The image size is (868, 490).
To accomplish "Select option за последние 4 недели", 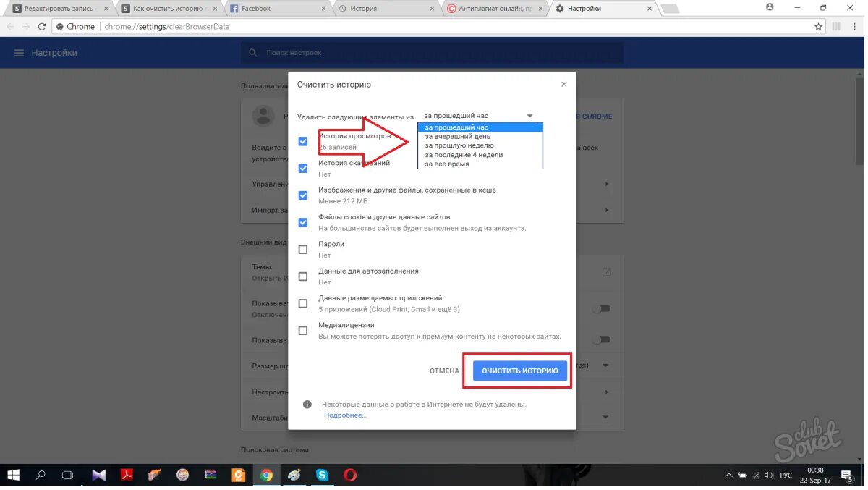I will (x=480, y=155).
